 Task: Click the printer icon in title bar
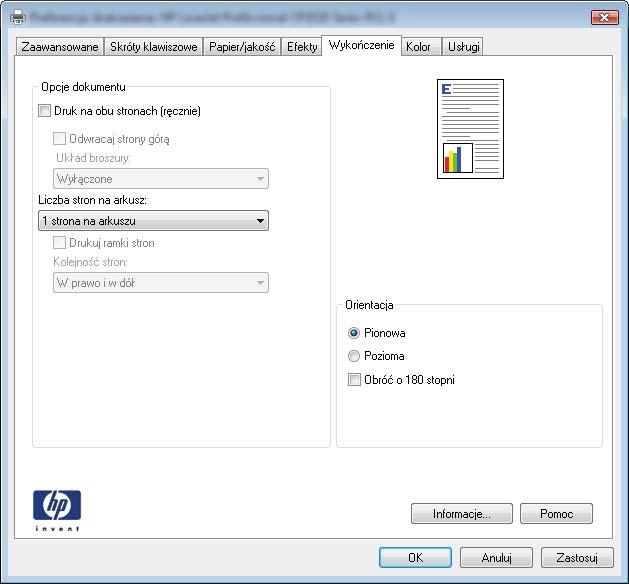point(18,17)
